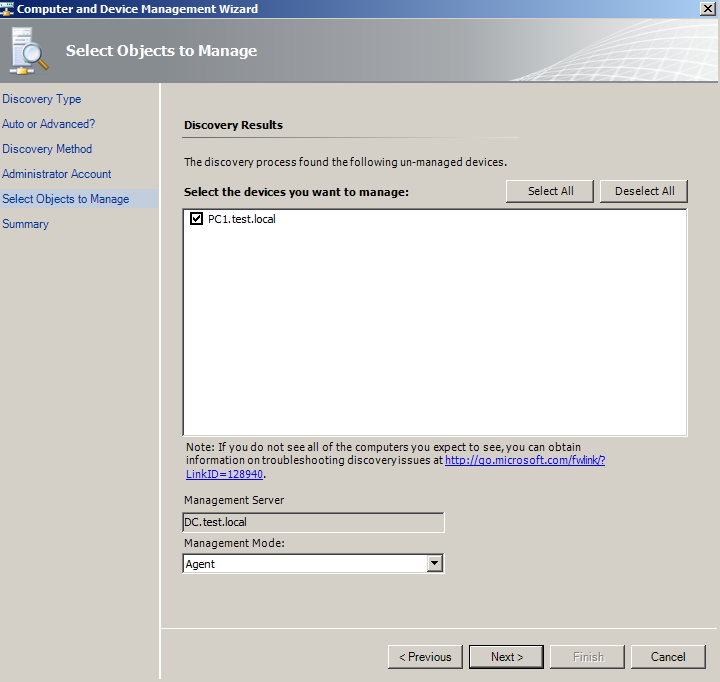Screen dimensions: 720x682
Task: Go to the Summary step
Action: [x=26, y=224]
